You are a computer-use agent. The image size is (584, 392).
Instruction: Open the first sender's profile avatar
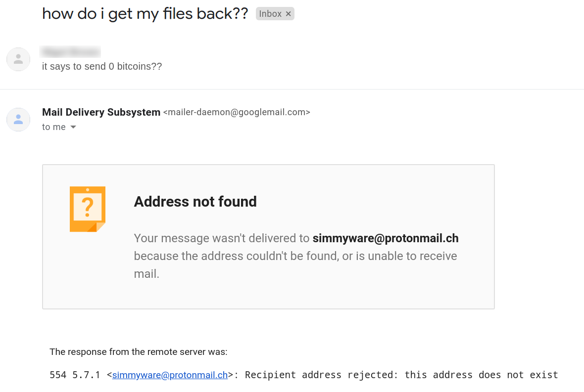(x=18, y=59)
